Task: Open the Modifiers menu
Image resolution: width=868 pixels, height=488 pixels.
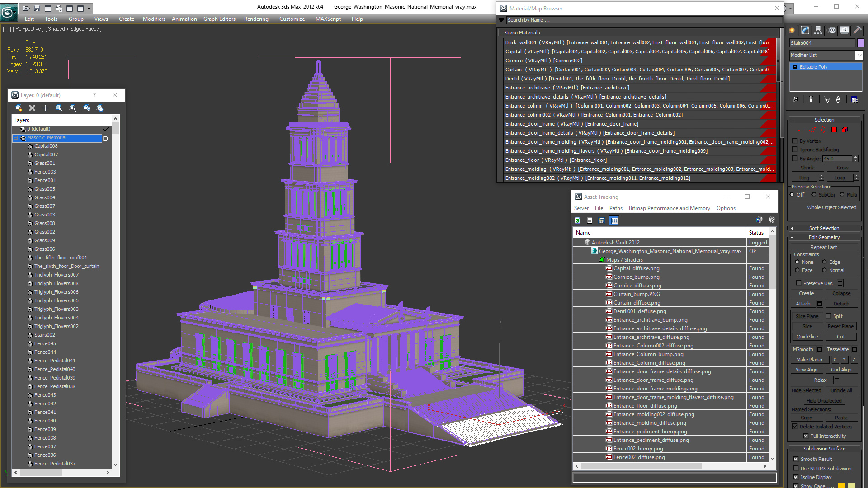Action: [154, 19]
